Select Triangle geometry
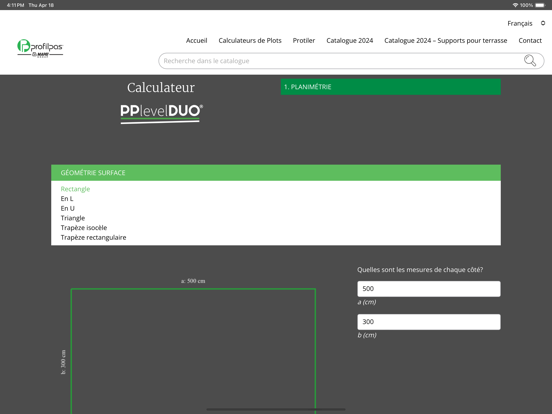552x414 pixels. click(73, 218)
